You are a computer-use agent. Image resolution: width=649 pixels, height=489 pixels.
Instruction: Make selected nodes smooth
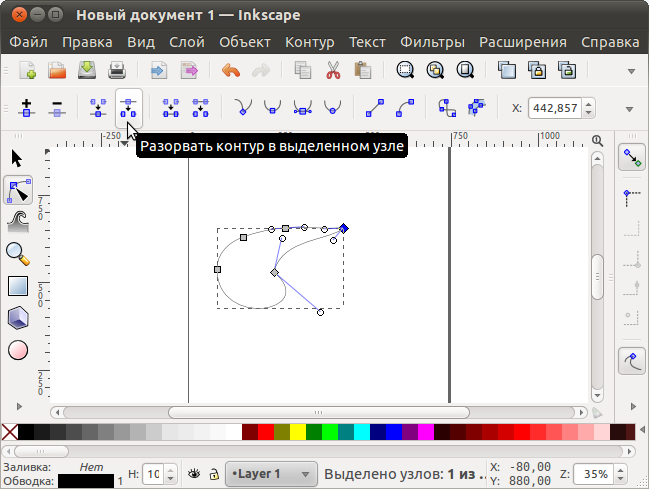tap(273, 107)
